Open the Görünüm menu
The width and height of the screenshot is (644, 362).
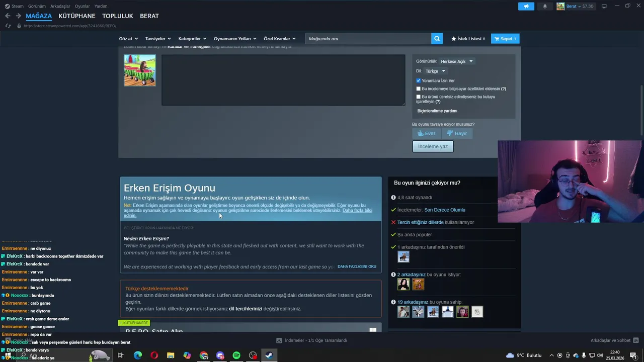[x=37, y=6]
